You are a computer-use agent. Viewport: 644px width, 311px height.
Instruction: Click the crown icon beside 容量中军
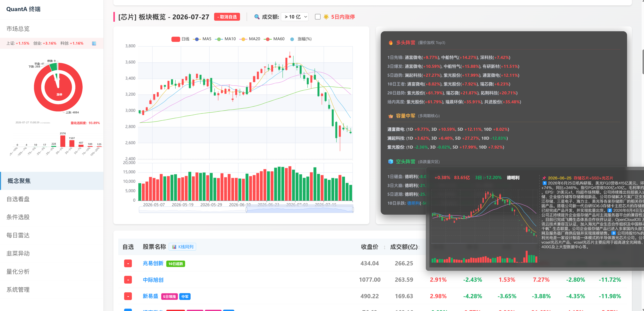tap(391, 116)
